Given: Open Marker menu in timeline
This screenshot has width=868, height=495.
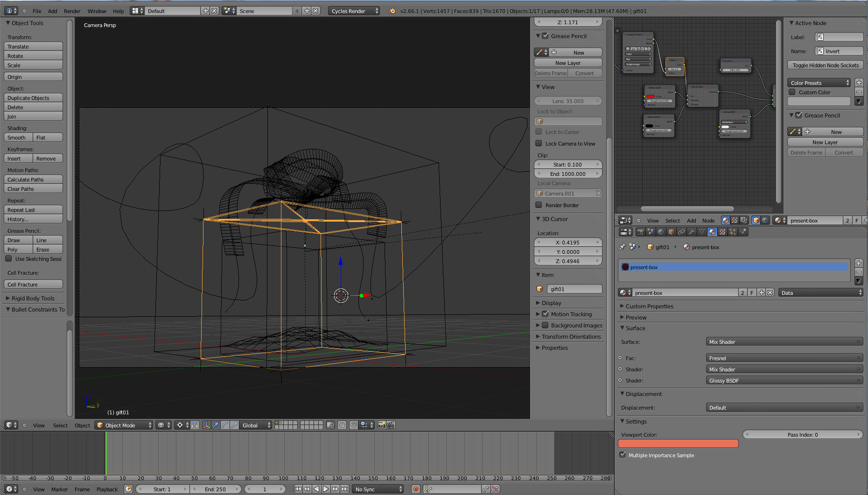Looking at the screenshot, I should pyautogui.click(x=59, y=489).
